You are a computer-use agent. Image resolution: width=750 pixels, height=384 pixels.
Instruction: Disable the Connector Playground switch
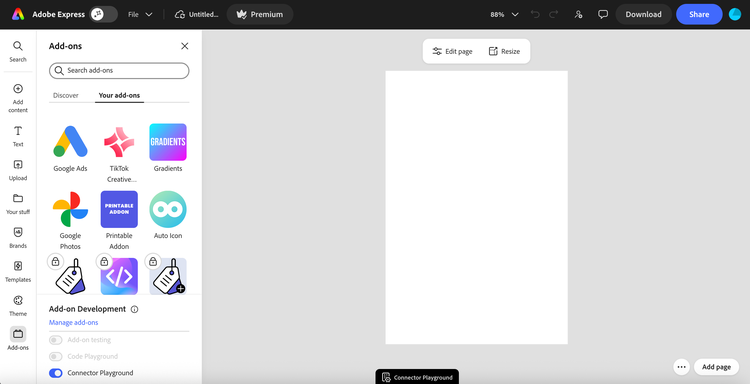(55, 373)
